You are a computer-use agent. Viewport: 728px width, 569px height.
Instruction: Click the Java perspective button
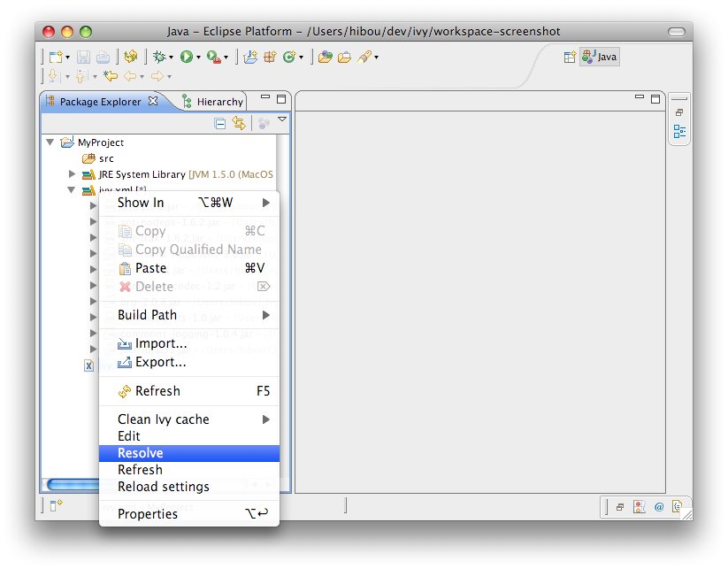tap(600, 57)
